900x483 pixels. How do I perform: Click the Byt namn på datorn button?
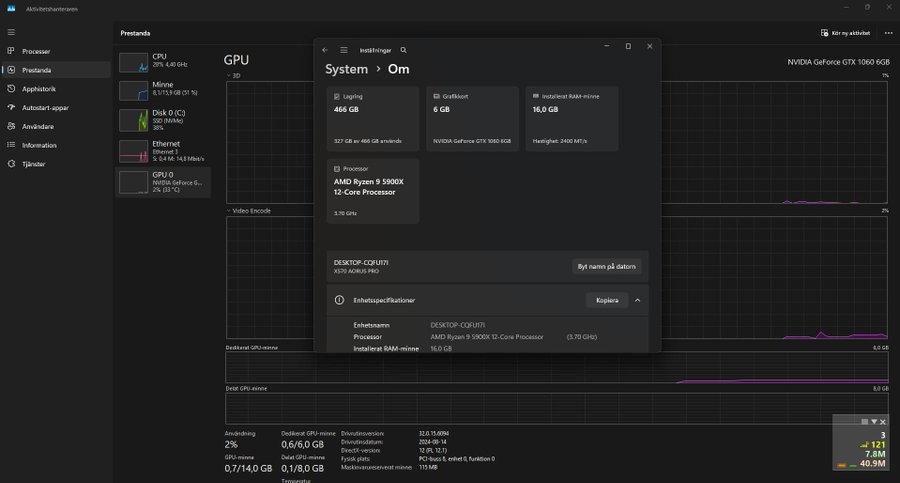pos(605,267)
